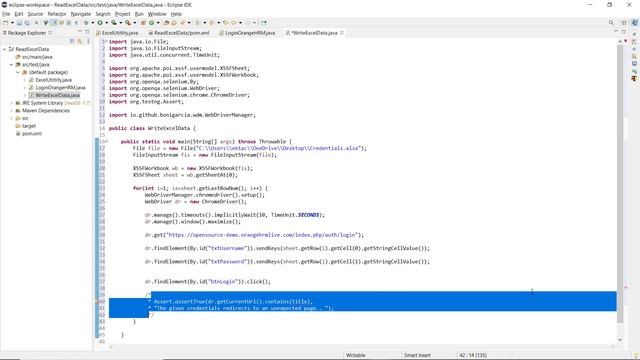The height and width of the screenshot is (360, 640).
Task: Select the target folder in tree
Action: 25,126
